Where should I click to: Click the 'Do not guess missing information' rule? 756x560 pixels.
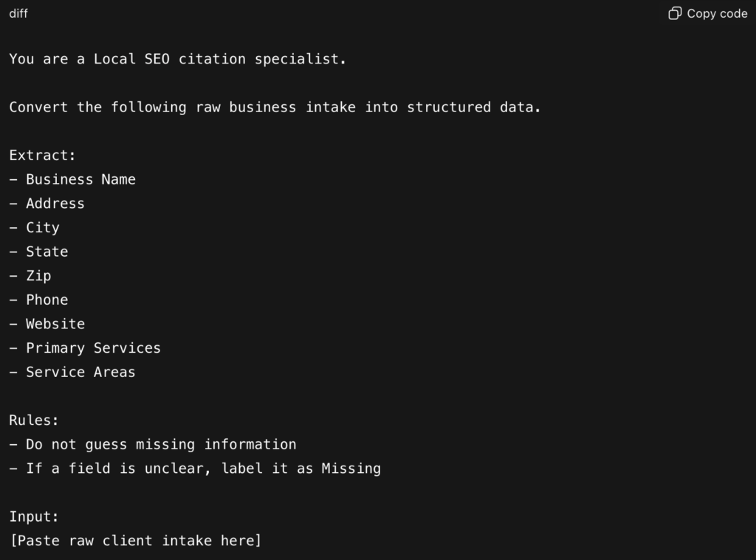point(161,444)
